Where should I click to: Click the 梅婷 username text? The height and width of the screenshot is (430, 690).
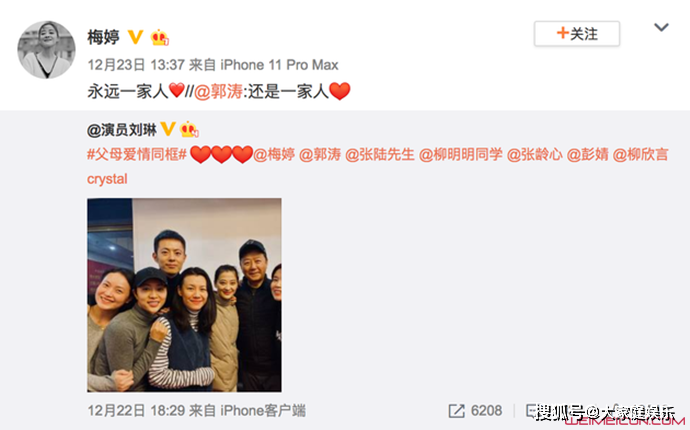pyautogui.click(x=103, y=37)
